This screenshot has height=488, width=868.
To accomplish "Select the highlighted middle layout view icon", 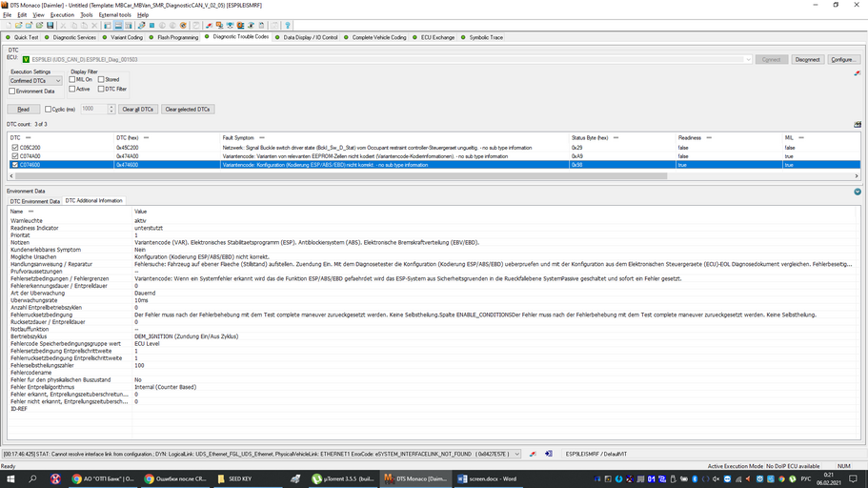I will [x=118, y=26].
